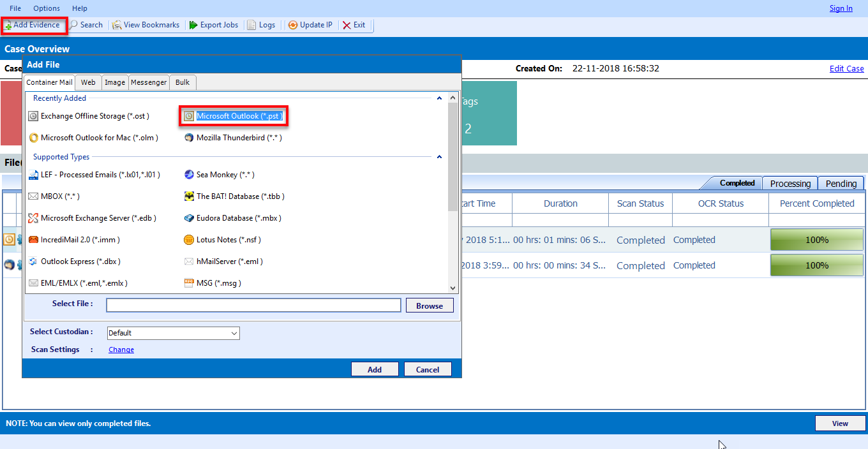Click the Edit Case link

tap(846, 68)
